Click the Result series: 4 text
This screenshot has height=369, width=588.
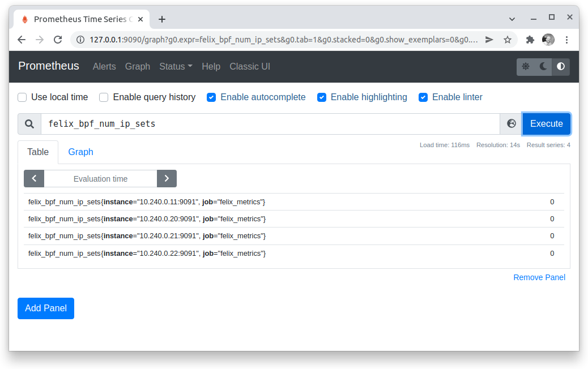pyautogui.click(x=548, y=145)
